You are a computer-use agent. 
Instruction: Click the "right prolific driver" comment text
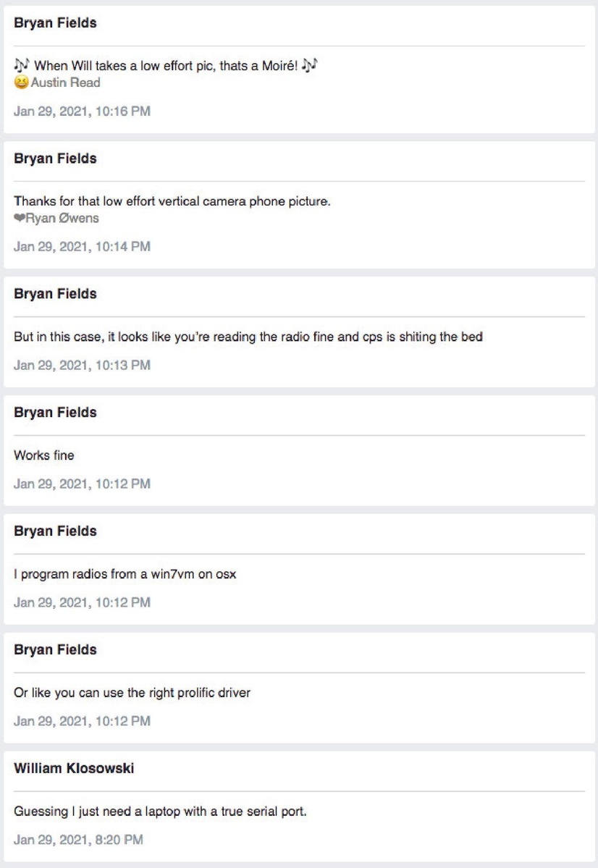click(132, 693)
